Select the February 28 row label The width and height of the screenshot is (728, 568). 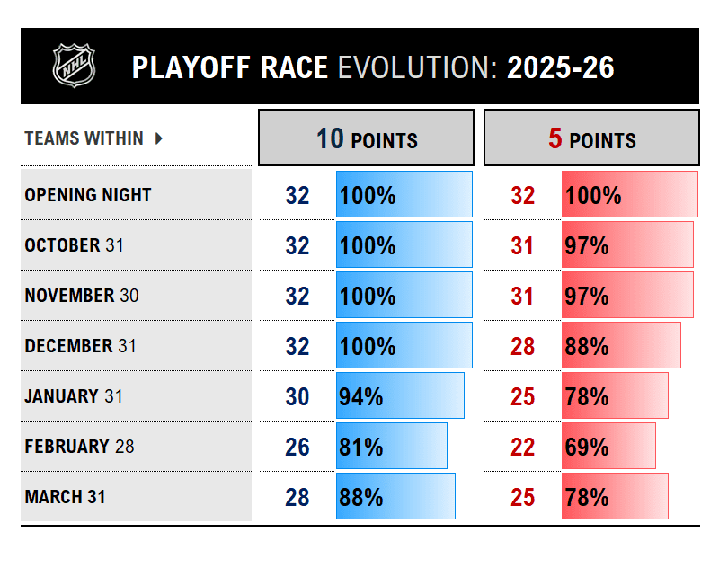[x=79, y=447]
